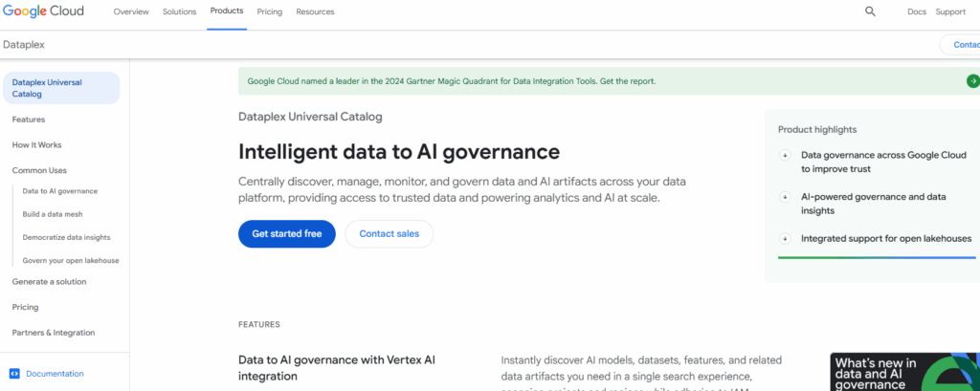Screen dimensions: 980x391
Task: Expand Integrated support for open lakehouses highlight
Action: click(x=786, y=239)
